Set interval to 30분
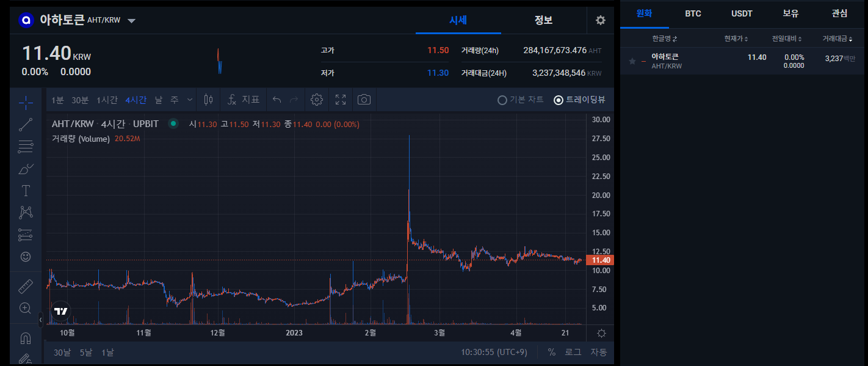This screenshot has width=868, height=366. point(80,100)
